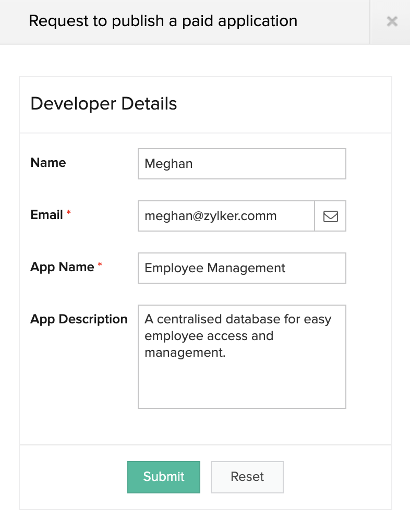Click the App Name label
This screenshot has width=410, height=532.
(x=62, y=267)
